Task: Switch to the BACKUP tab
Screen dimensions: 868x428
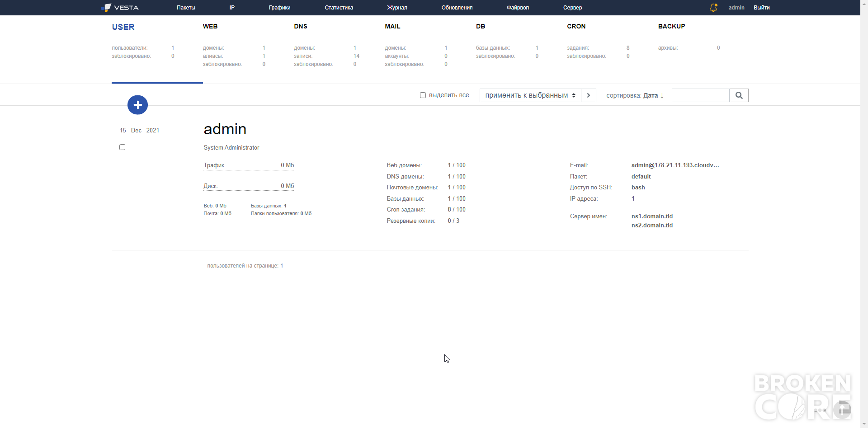Action: pos(671,26)
